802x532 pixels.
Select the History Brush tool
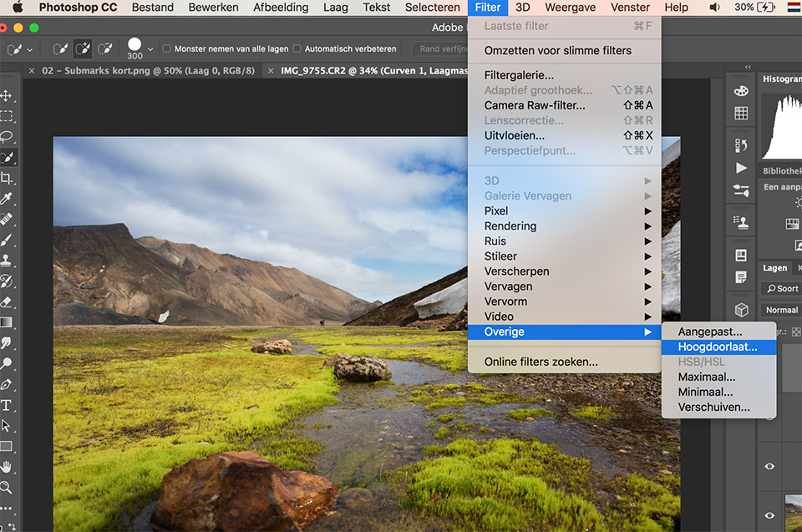pos(6,281)
